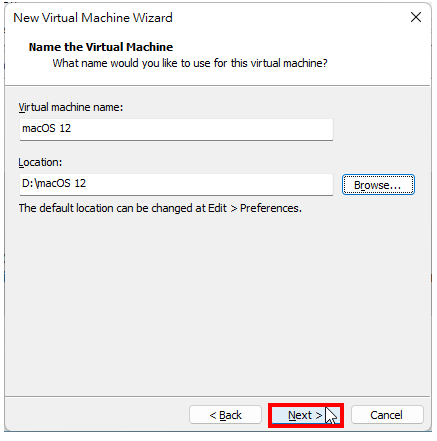
Task: Open the Browse... folder picker
Action: click(x=378, y=185)
